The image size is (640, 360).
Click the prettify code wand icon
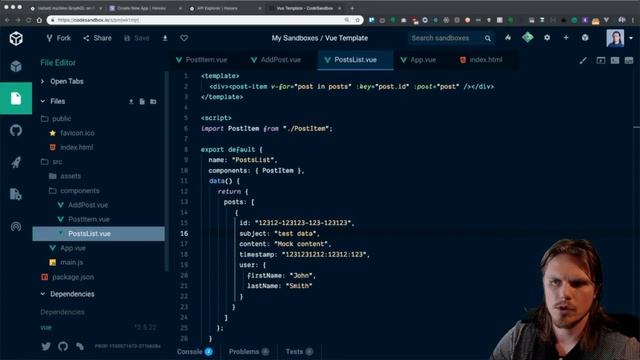coord(583,60)
